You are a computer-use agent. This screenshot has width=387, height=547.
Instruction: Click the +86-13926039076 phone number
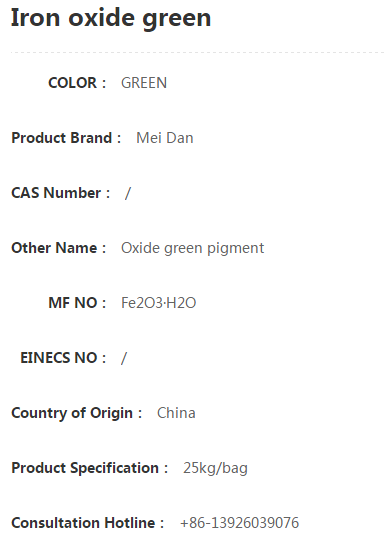click(x=239, y=523)
